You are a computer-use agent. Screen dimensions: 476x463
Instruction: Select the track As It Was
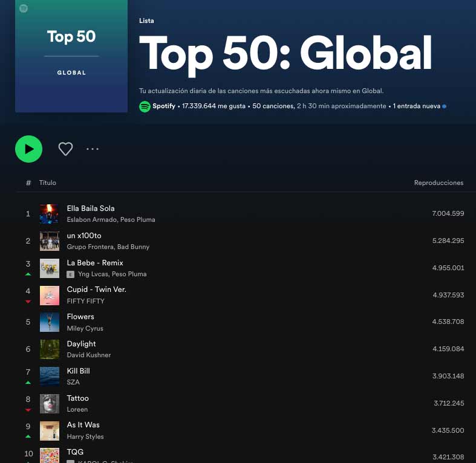83,425
